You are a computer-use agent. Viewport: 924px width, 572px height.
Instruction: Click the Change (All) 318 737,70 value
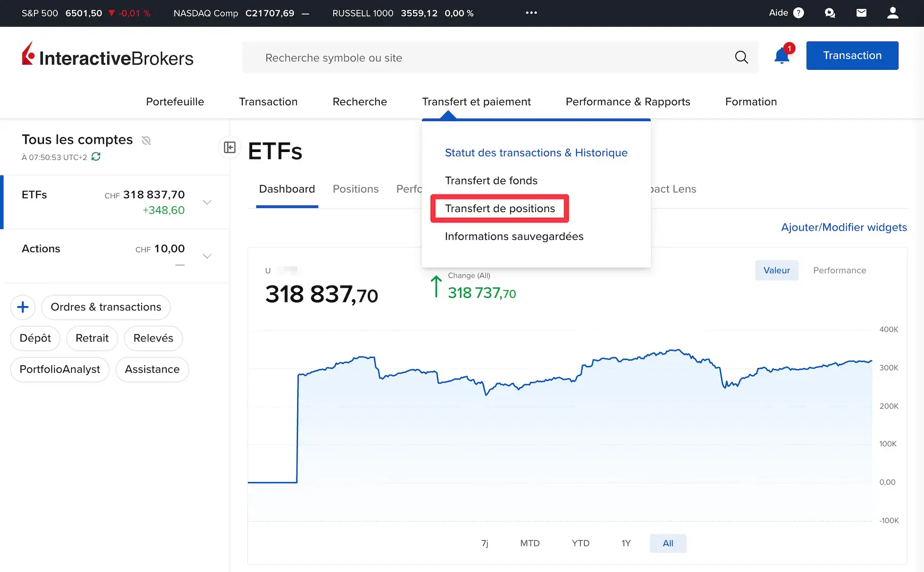point(482,293)
